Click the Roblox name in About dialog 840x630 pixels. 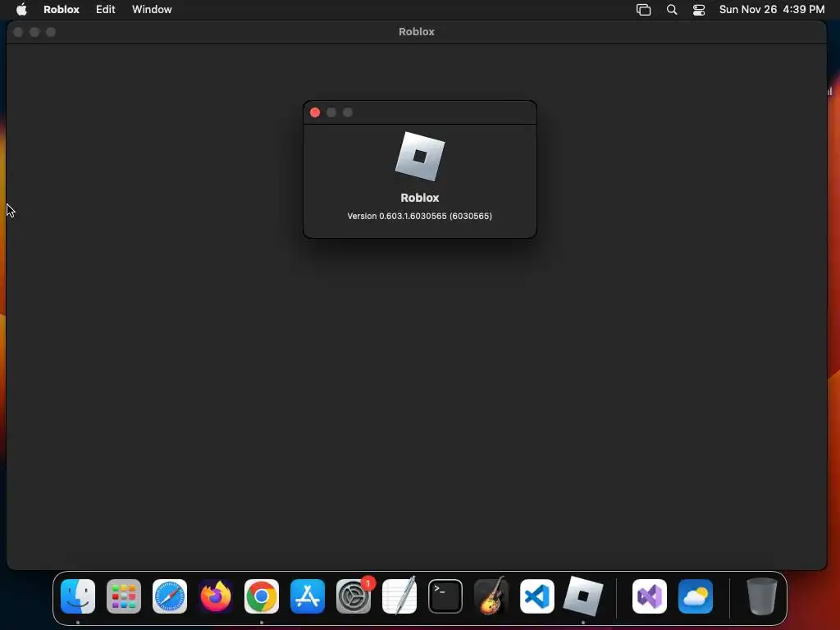(419, 198)
